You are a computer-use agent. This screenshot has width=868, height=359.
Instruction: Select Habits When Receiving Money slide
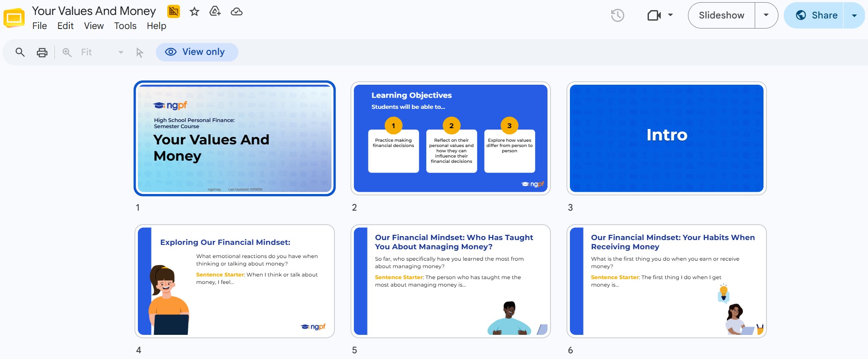(x=666, y=281)
